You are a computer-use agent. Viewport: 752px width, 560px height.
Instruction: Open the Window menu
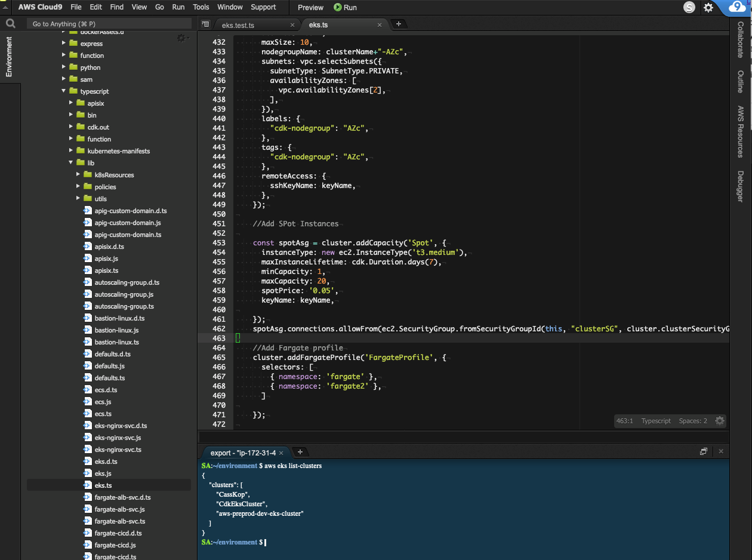coord(230,7)
